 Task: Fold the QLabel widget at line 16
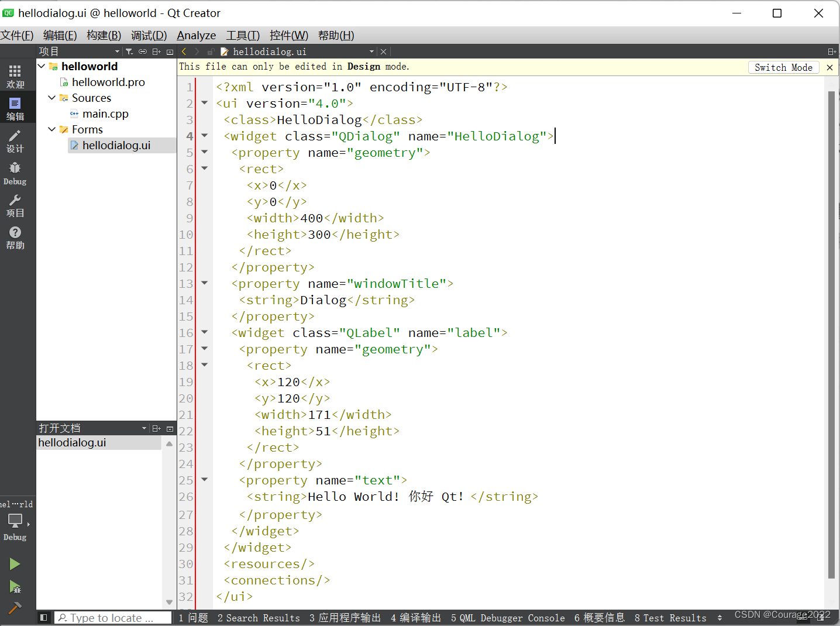(205, 332)
